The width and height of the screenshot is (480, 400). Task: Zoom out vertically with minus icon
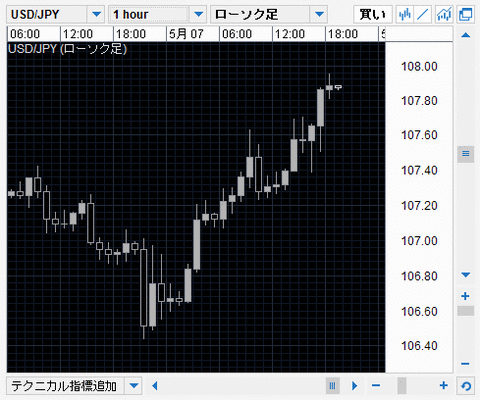coord(465,364)
